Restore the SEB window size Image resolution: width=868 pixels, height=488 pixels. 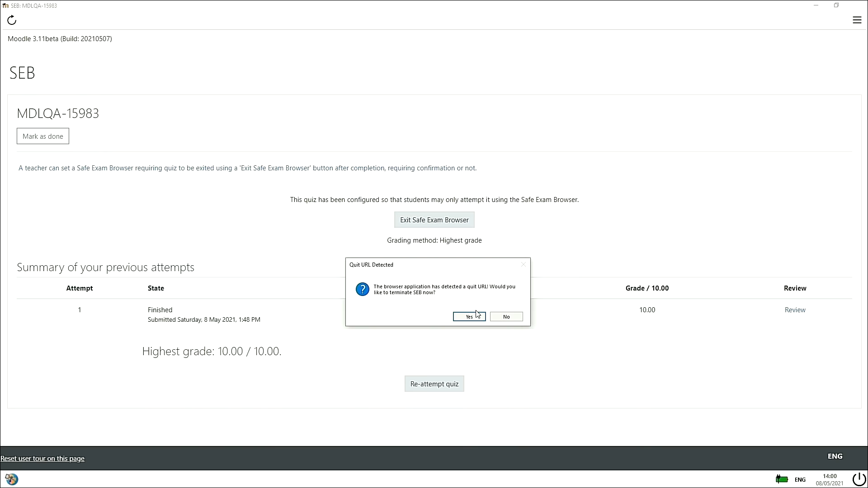coord(836,5)
